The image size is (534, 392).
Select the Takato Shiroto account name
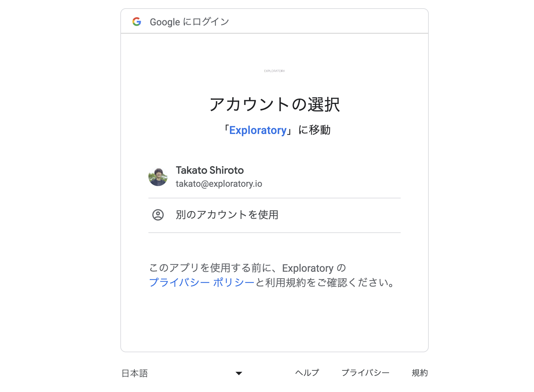(x=210, y=170)
